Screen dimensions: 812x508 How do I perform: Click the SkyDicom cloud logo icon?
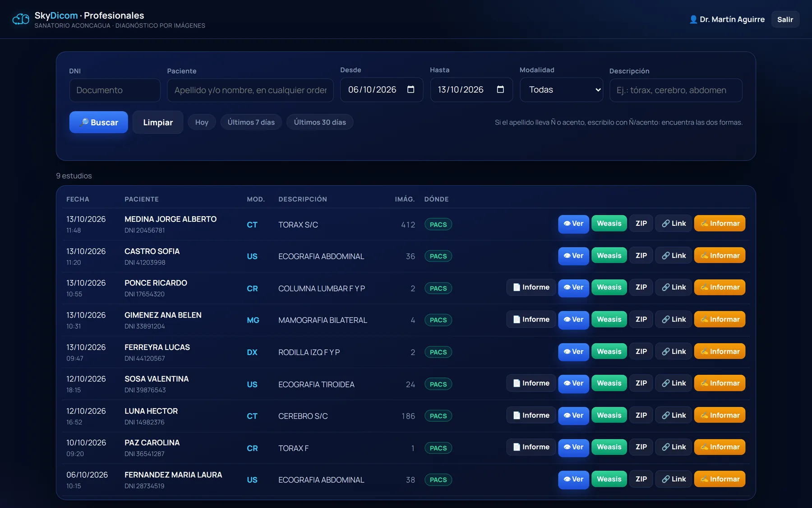click(x=21, y=19)
